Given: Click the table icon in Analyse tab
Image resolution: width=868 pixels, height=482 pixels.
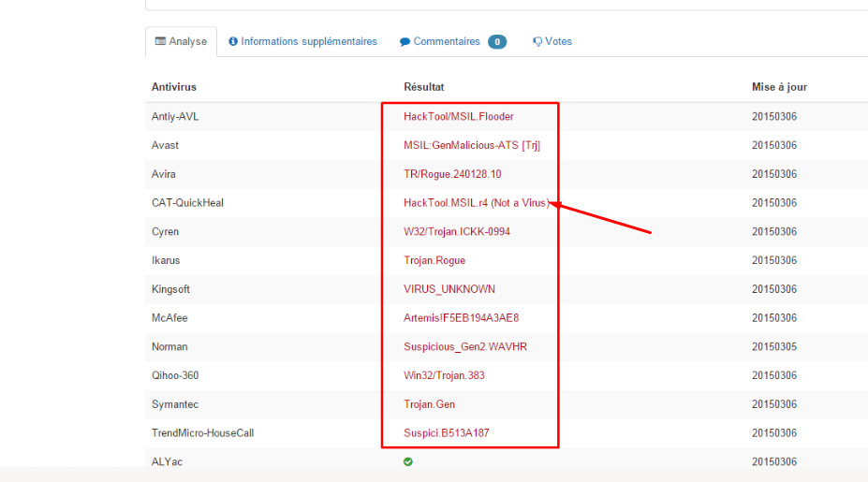Looking at the screenshot, I should tap(160, 41).
